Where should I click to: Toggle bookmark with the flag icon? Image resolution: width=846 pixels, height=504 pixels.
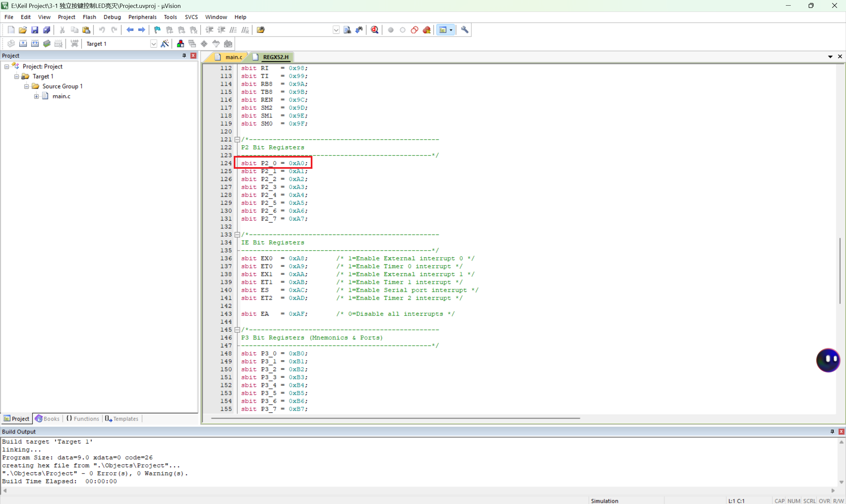click(157, 30)
